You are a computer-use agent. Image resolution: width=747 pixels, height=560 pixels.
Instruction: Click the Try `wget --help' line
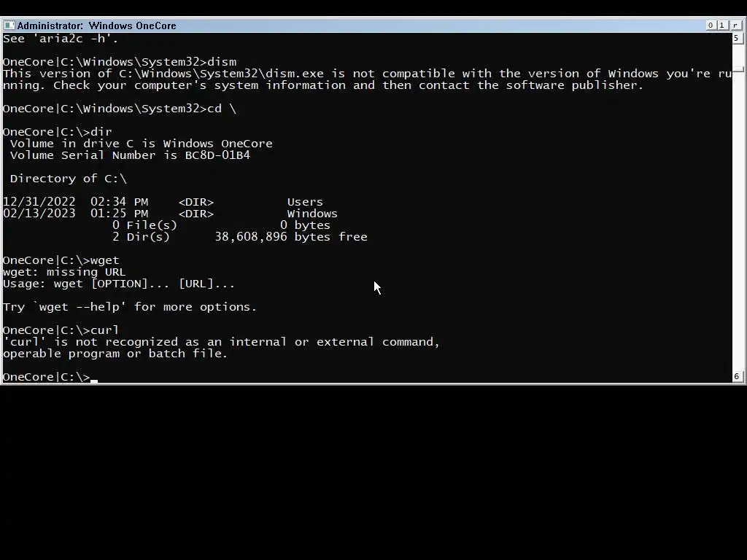click(130, 307)
